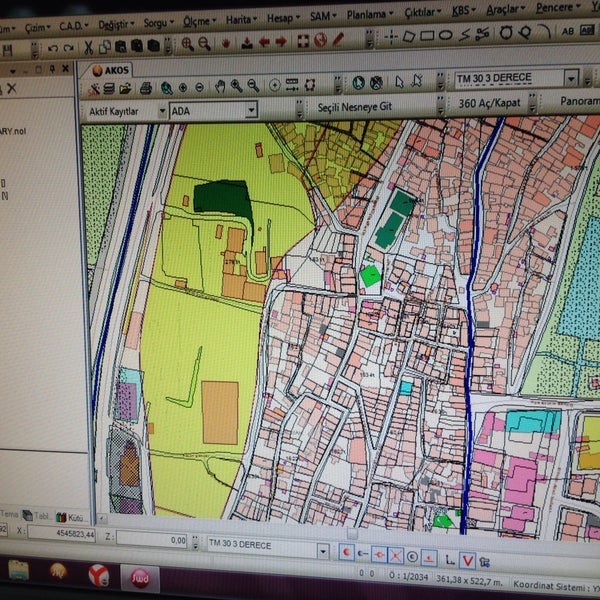
Task: Switch to the AKOS tab
Action: pyautogui.click(x=111, y=70)
